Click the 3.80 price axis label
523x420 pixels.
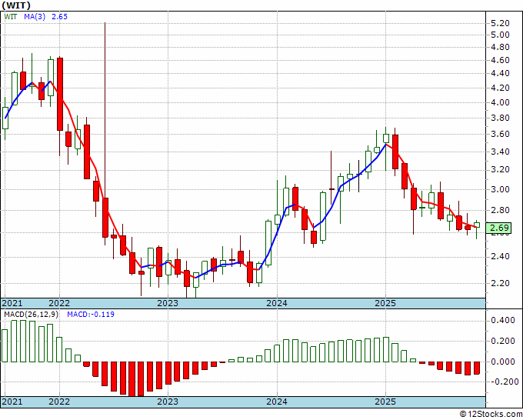coord(500,118)
